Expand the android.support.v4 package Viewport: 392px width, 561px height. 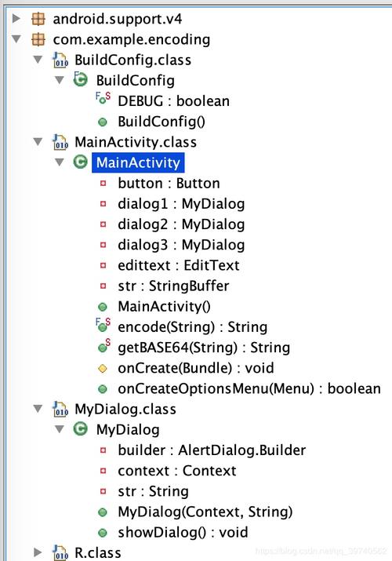click(16, 18)
